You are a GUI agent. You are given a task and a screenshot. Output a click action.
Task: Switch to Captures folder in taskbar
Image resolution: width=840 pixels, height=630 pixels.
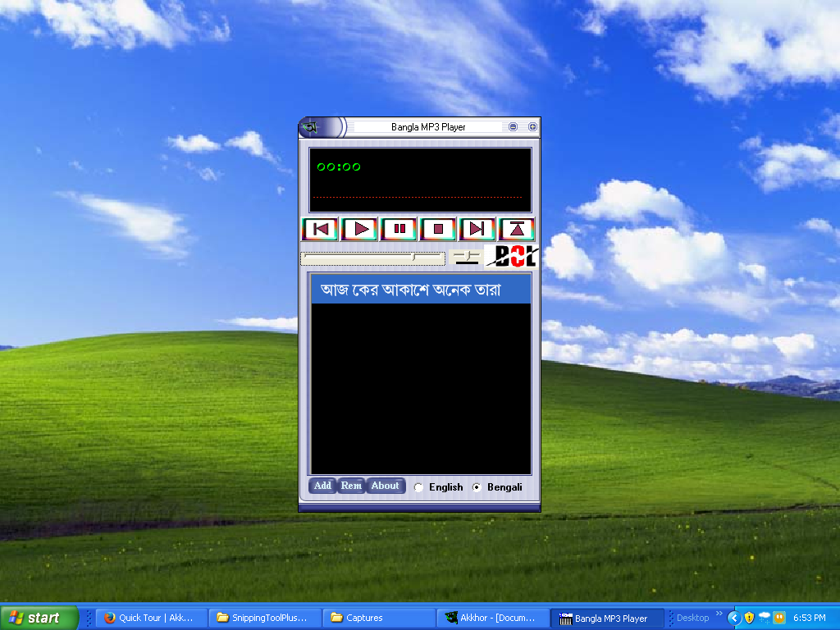click(x=377, y=618)
